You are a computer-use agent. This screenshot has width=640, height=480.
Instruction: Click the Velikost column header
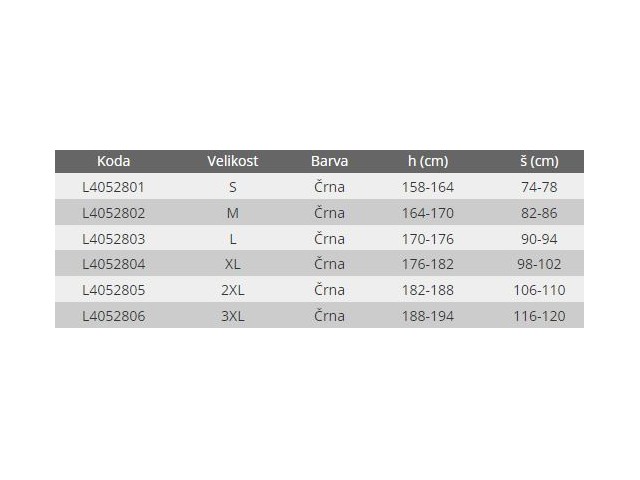point(232,161)
